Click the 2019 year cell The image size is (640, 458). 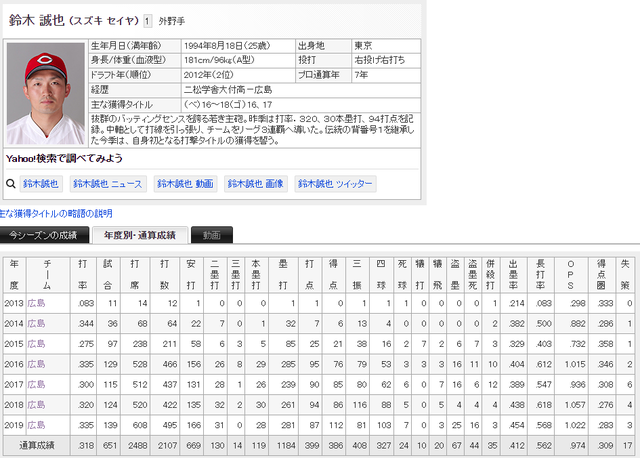tap(14, 425)
